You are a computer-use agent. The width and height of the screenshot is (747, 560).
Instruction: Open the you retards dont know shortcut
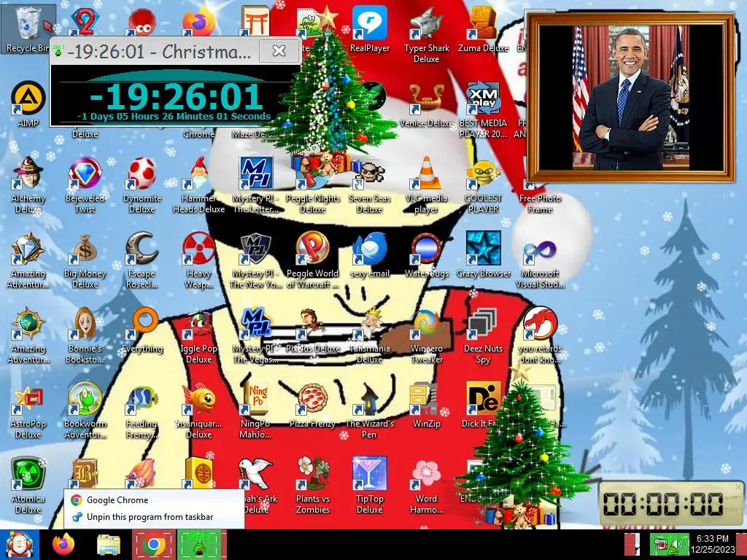540,335
